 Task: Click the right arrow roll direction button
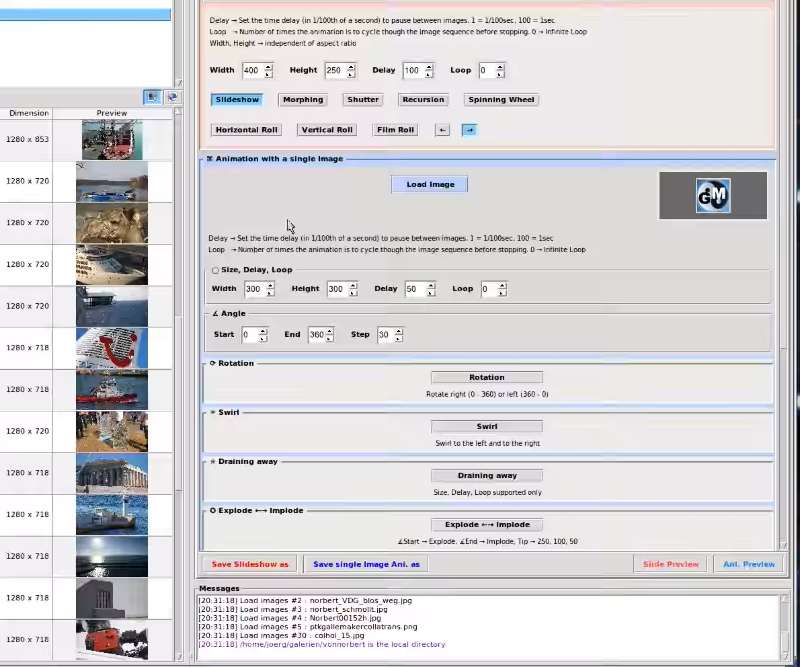point(469,130)
